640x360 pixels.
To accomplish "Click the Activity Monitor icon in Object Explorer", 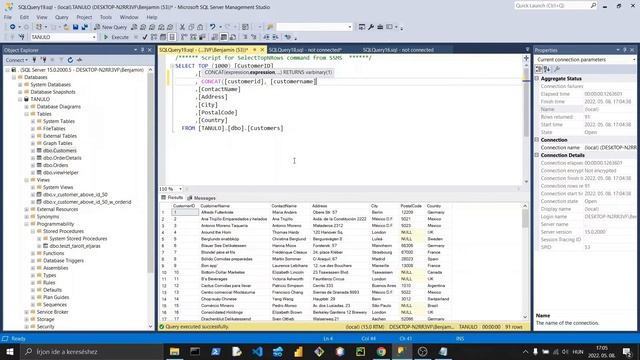I will tap(80, 60).
